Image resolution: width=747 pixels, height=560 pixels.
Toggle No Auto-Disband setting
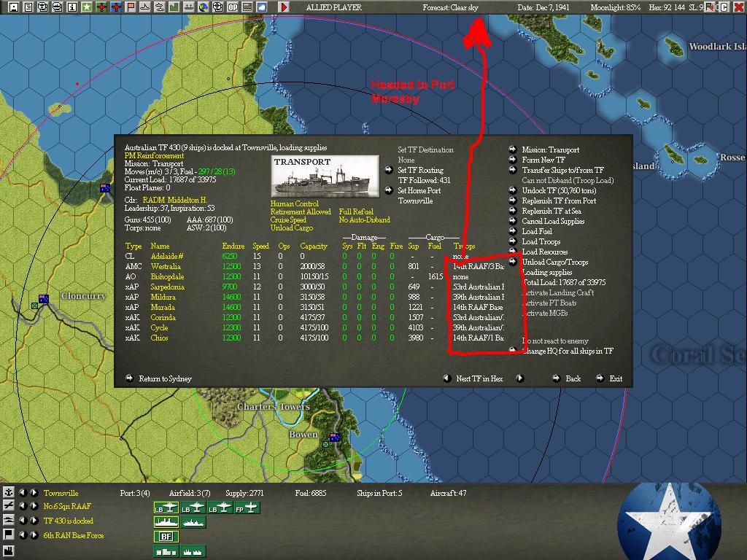coord(364,219)
